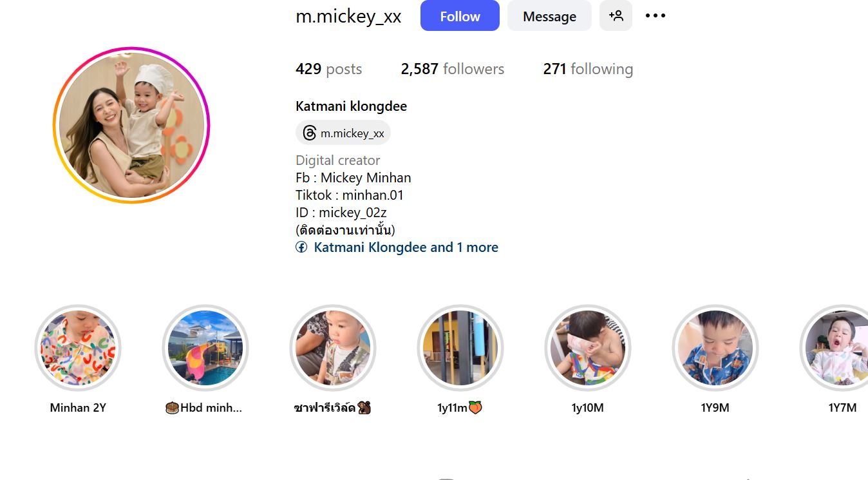Open the Hbd minh... highlight circle
Image resolution: width=868 pixels, height=480 pixels.
click(x=205, y=348)
